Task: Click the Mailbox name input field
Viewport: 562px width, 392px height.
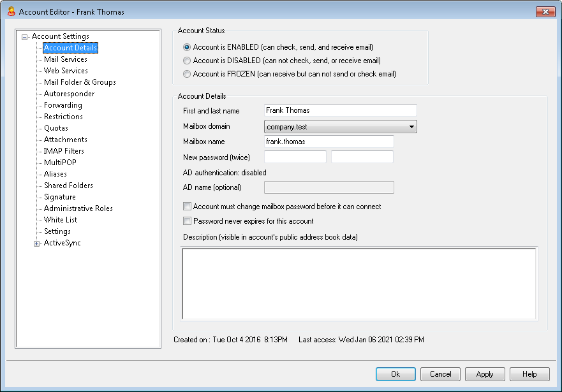Action: (329, 142)
